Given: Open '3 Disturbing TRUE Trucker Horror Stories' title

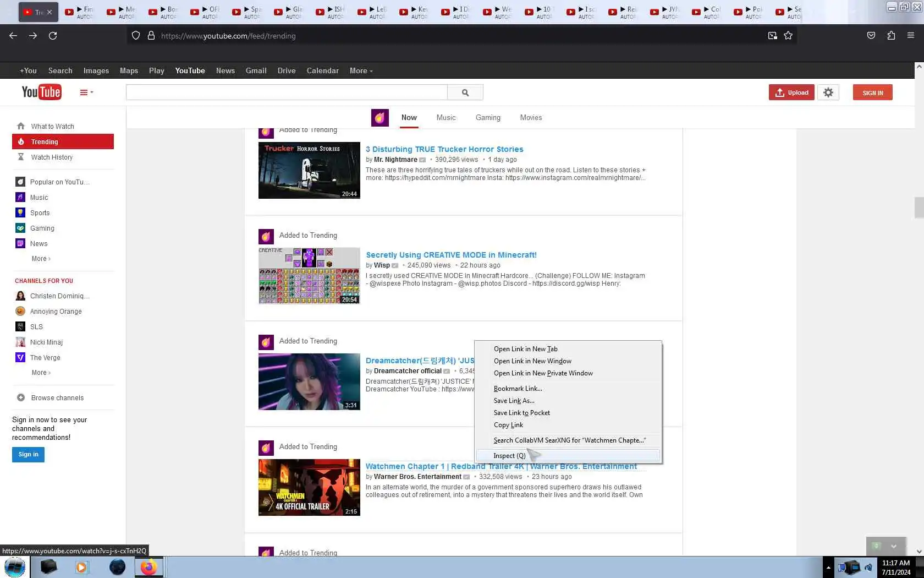Looking at the screenshot, I should click(444, 149).
